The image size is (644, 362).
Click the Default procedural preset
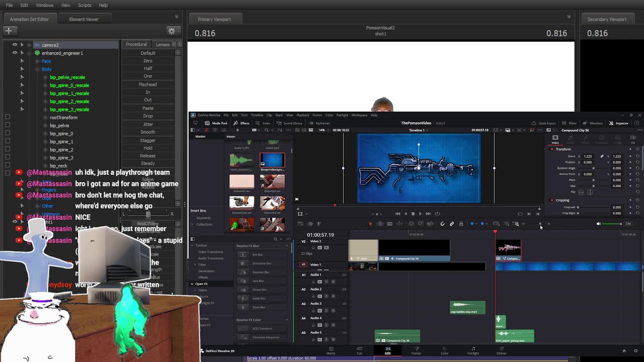point(148,53)
